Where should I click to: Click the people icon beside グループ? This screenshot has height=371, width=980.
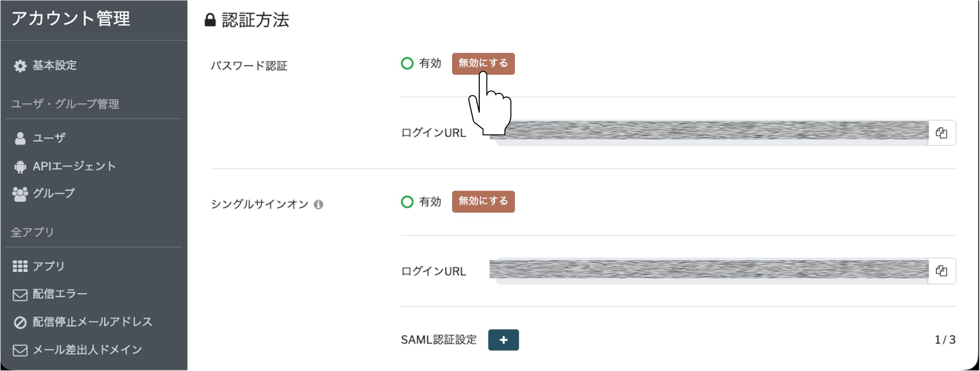pyautogui.click(x=20, y=194)
